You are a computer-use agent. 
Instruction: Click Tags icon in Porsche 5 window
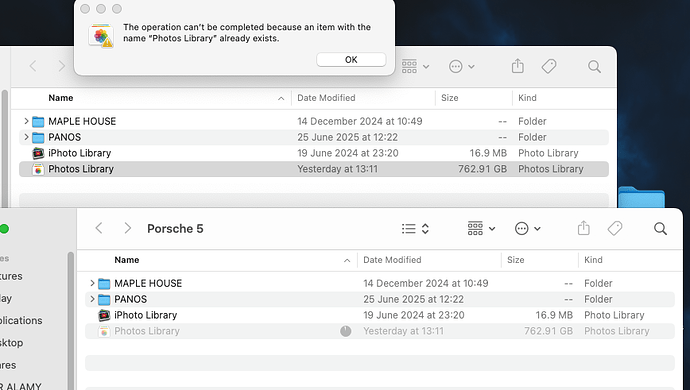pyautogui.click(x=615, y=228)
